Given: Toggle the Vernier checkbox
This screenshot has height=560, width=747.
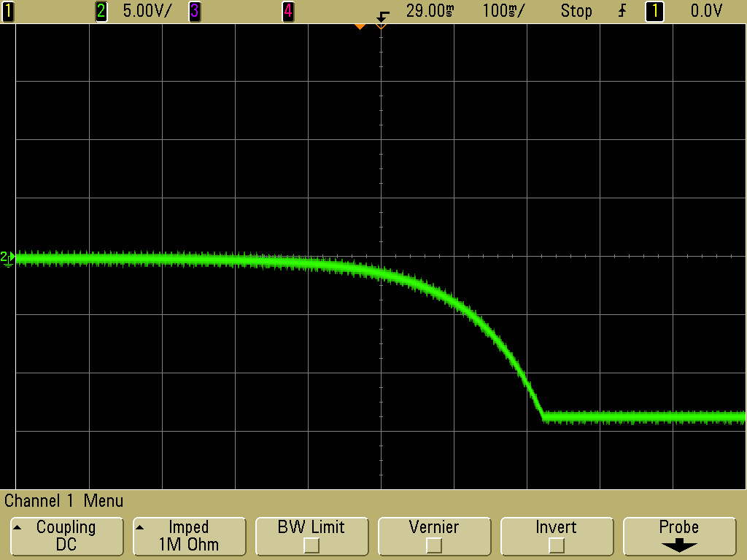Looking at the screenshot, I should (x=433, y=545).
